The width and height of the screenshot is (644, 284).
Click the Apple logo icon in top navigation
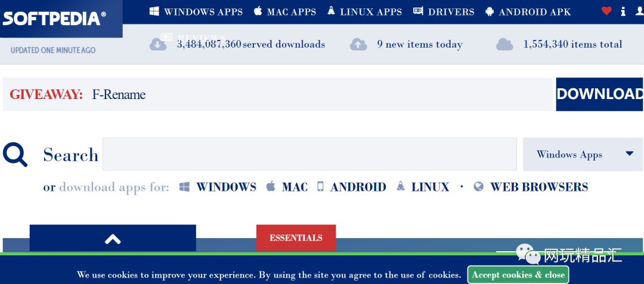point(258,11)
